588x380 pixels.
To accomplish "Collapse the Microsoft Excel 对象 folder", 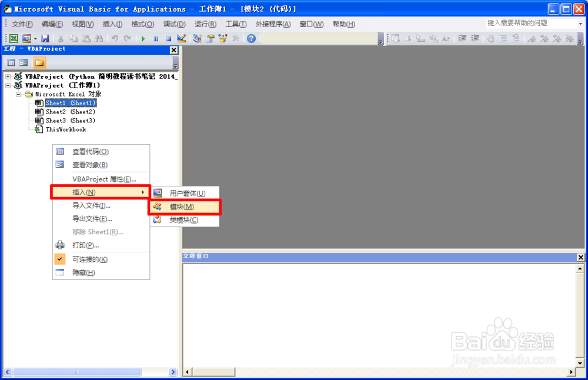I will (x=18, y=94).
